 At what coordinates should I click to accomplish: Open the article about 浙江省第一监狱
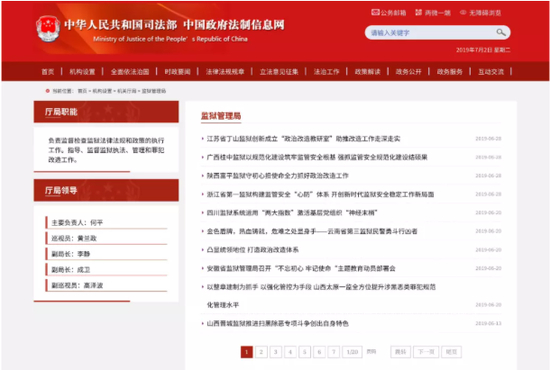[320, 194]
